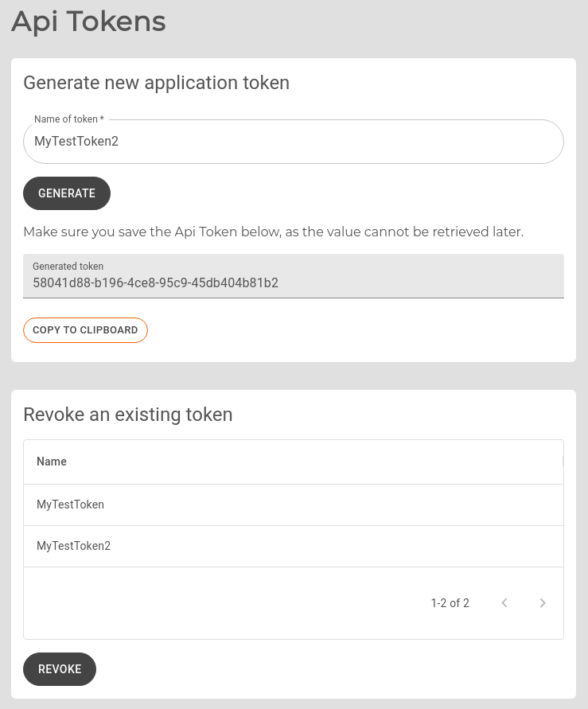Click the Generated token value field
The image size is (588, 709).
pyautogui.click(x=293, y=282)
